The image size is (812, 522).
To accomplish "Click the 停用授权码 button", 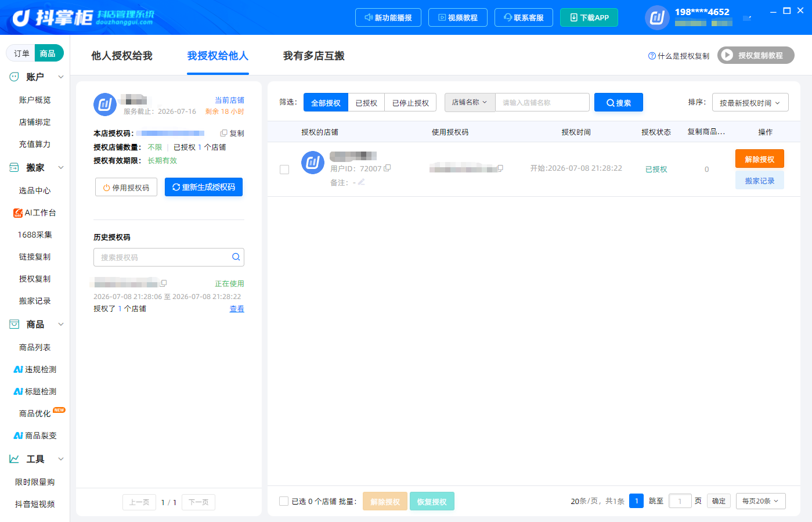I will 126,187.
